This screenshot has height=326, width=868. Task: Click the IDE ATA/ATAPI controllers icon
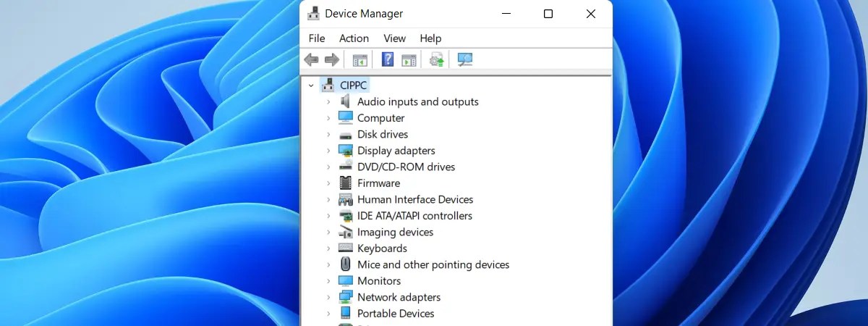(345, 216)
